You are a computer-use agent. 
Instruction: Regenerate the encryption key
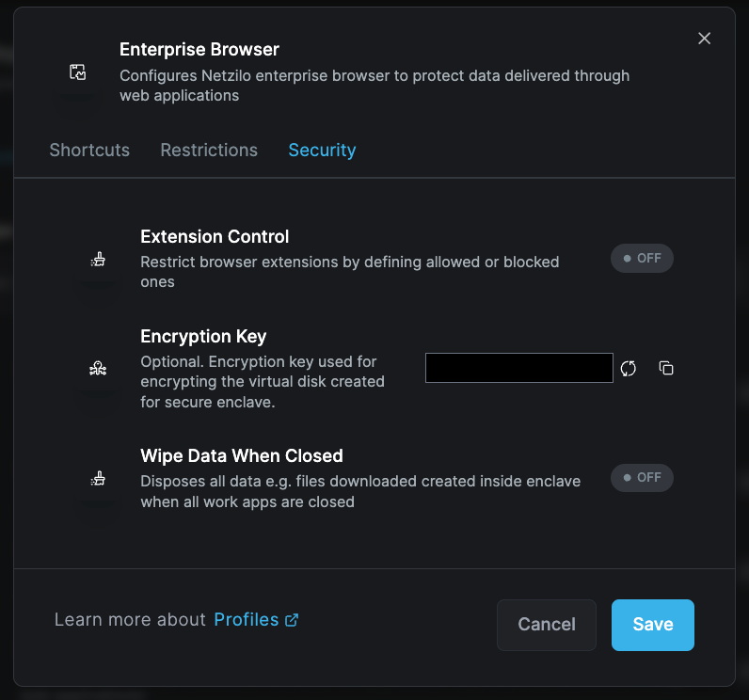pyautogui.click(x=629, y=369)
